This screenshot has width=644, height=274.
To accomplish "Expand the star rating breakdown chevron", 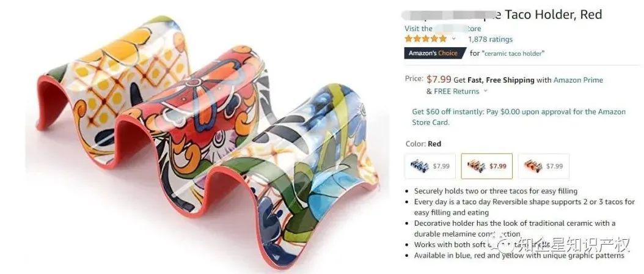I will click(x=454, y=39).
